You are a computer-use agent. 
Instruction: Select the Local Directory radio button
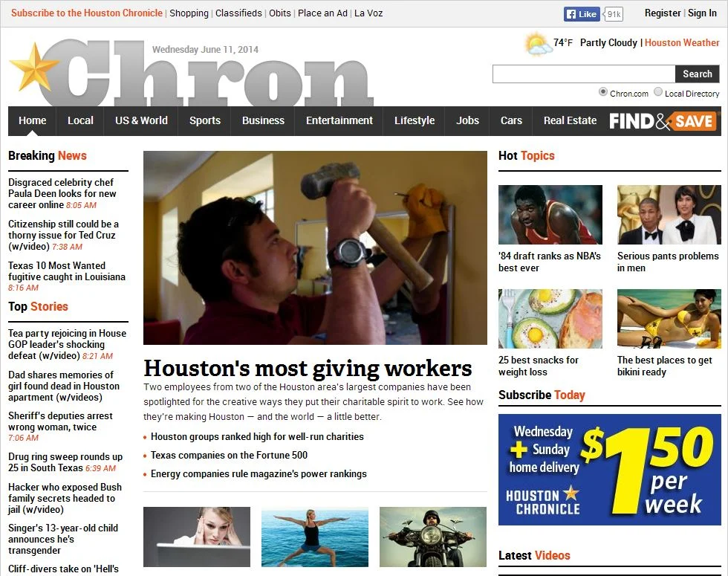[658, 91]
